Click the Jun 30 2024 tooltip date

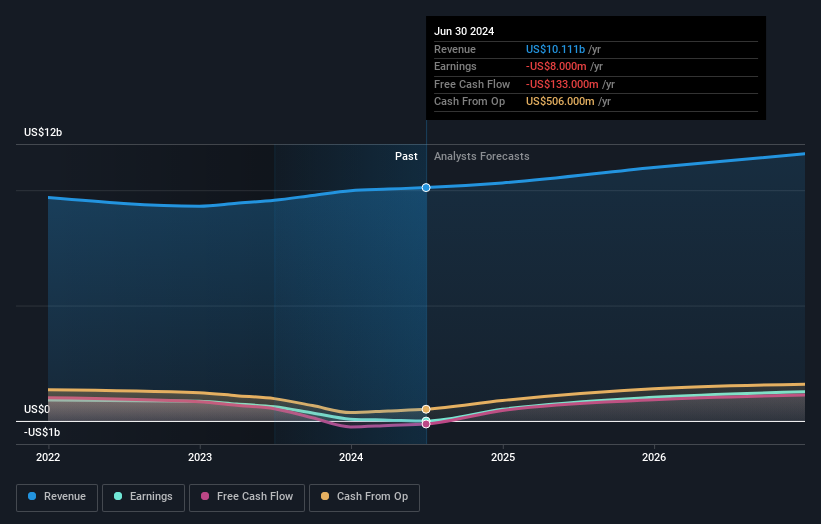pos(464,31)
